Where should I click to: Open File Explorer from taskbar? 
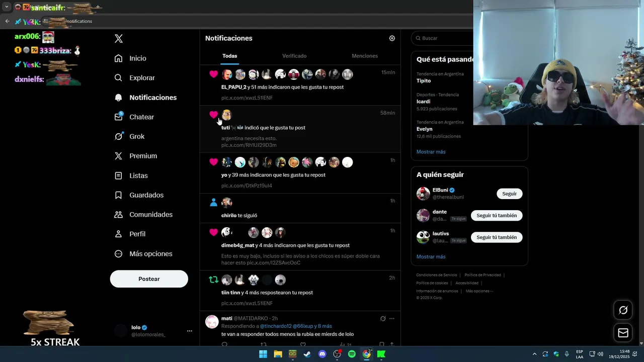(x=278, y=354)
